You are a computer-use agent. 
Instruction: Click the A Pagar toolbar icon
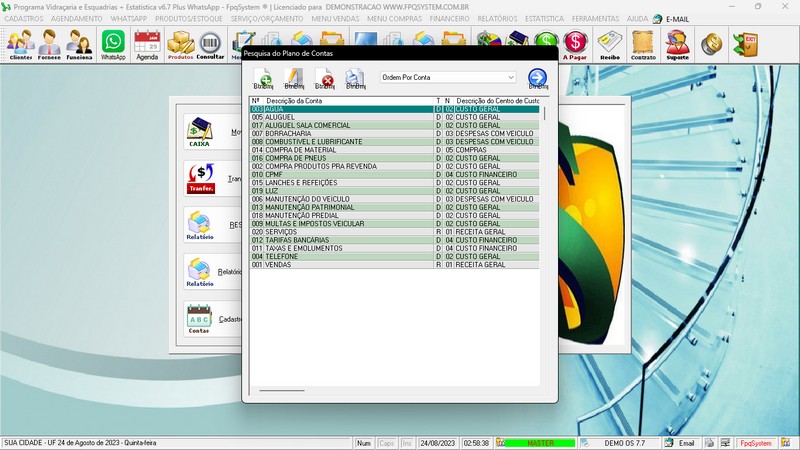click(x=575, y=44)
